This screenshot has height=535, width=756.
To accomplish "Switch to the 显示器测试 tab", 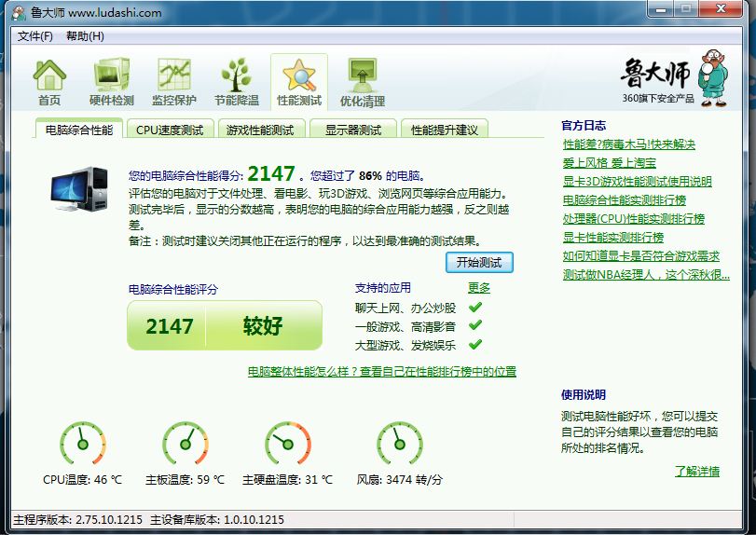I will pos(353,130).
